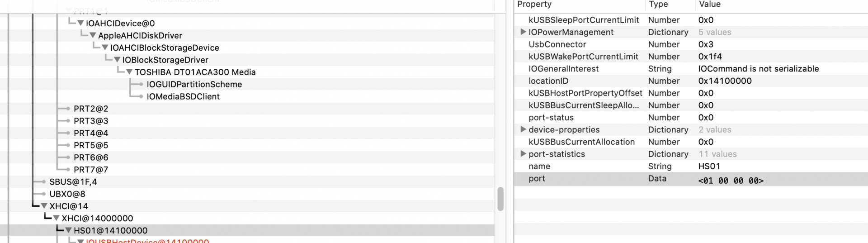Select the IOMediaBSDClient entry
Image resolution: width=868 pixels, height=243 pixels.
pyautogui.click(x=183, y=96)
